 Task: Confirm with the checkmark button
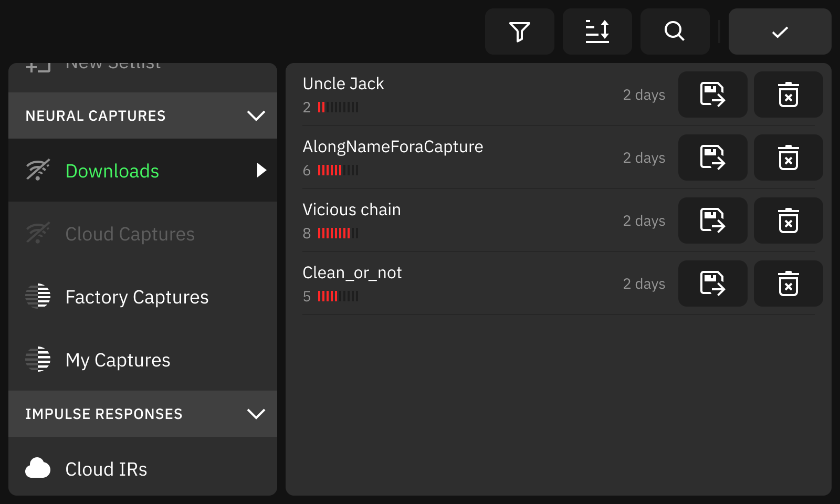(x=780, y=31)
